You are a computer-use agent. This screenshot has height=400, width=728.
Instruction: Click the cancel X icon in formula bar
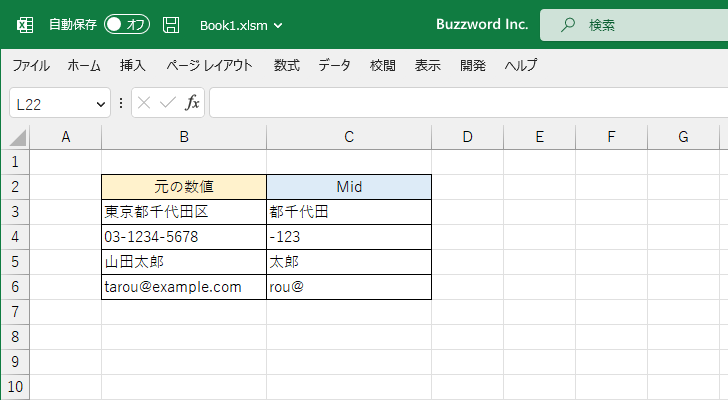pyautogui.click(x=145, y=102)
